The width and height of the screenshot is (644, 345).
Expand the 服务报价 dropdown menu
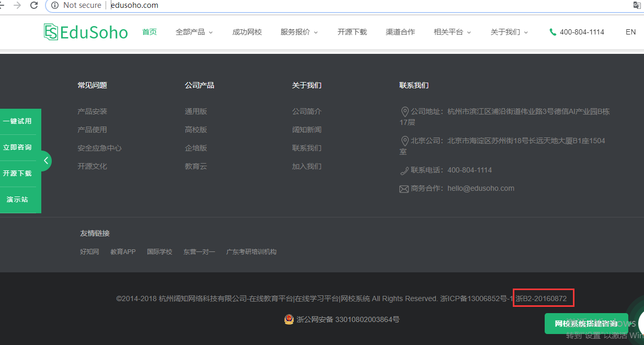[299, 32]
